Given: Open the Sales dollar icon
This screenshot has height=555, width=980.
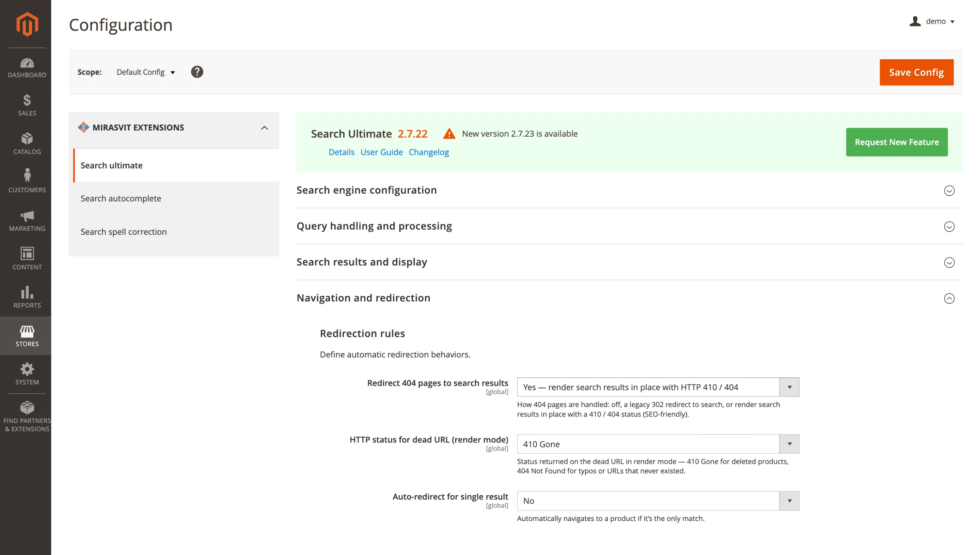Looking at the screenshot, I should click(27, 100).
